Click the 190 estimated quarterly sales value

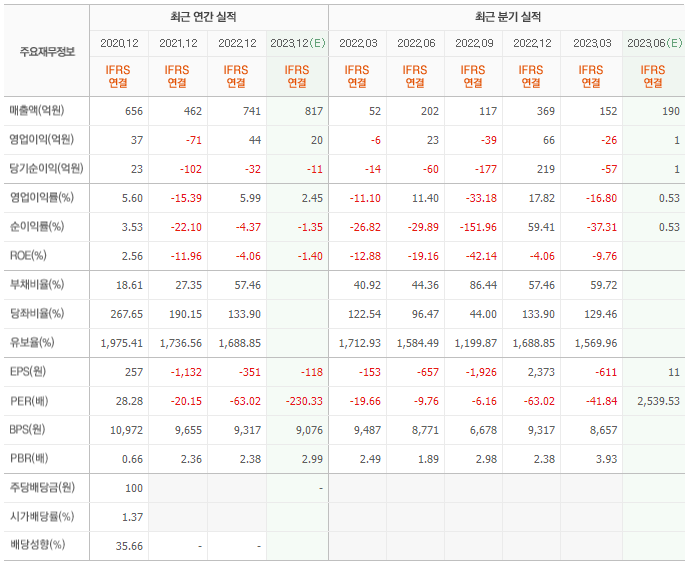tap(671, 111)
